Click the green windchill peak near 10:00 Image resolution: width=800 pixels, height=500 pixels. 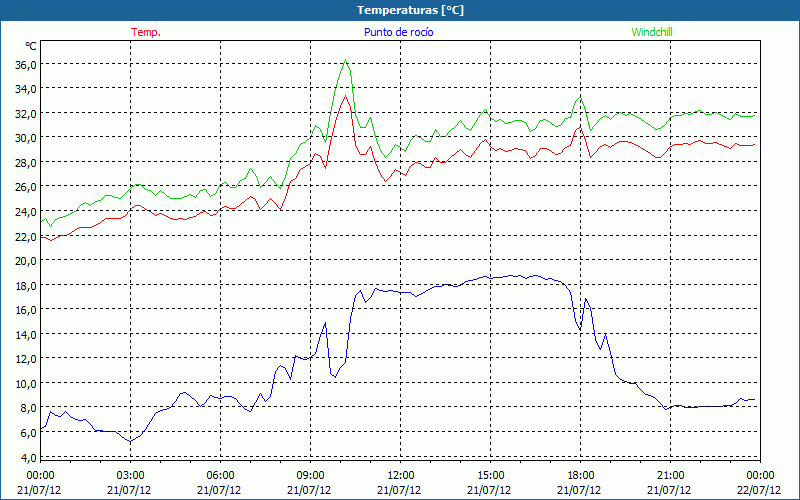coord(345,60)
